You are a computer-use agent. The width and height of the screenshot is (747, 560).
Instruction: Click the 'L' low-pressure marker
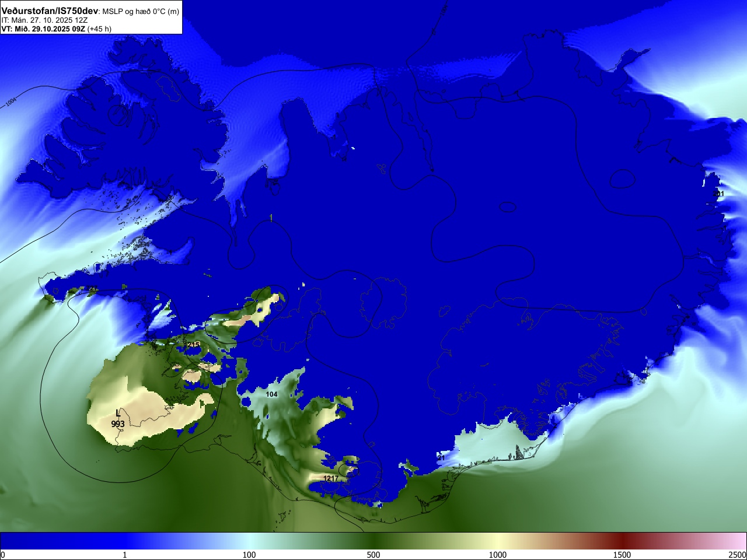click(x=118, y=414)
